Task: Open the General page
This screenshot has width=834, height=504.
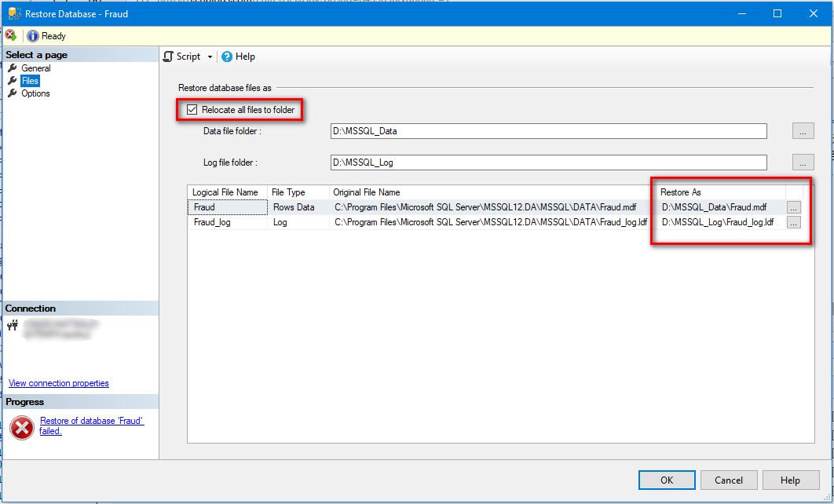Action: coord(36,68)
